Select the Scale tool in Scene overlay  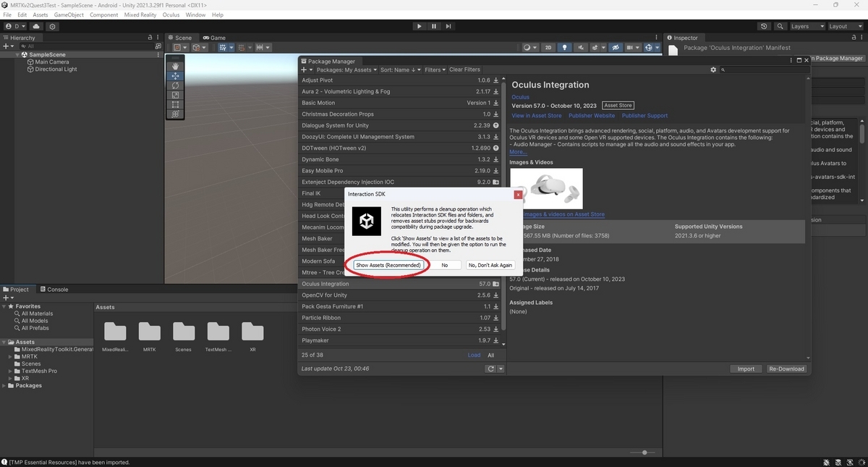coord(175,95)
